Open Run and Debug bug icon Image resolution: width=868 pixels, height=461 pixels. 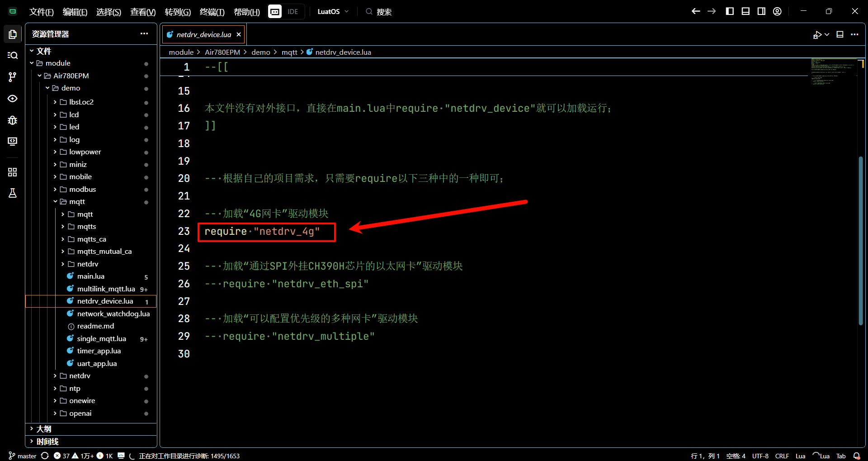(x=13, y=120)
